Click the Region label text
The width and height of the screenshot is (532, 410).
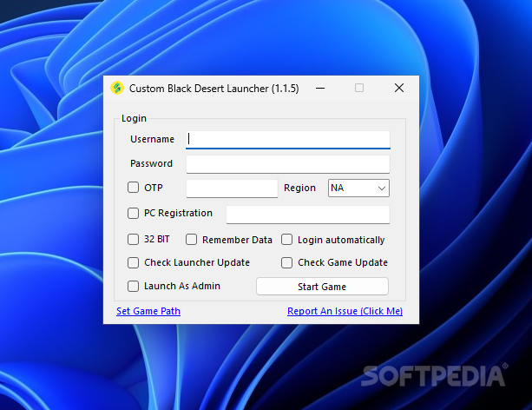pyautogui.click(x=300, y=188)
